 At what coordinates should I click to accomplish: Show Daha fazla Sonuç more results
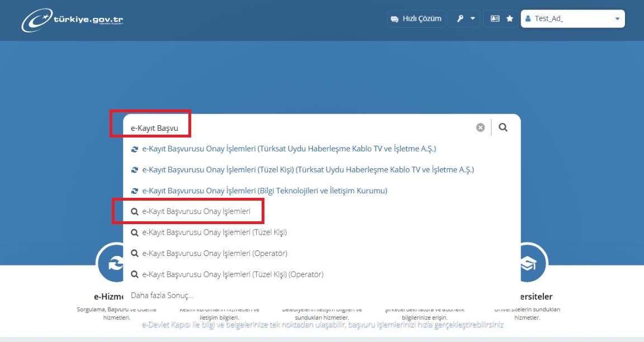[162, 295]
